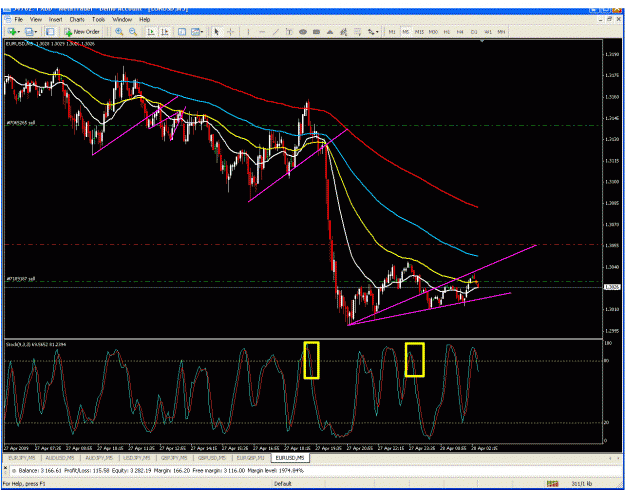Select the Trendline drawing tool

(275, 32)
